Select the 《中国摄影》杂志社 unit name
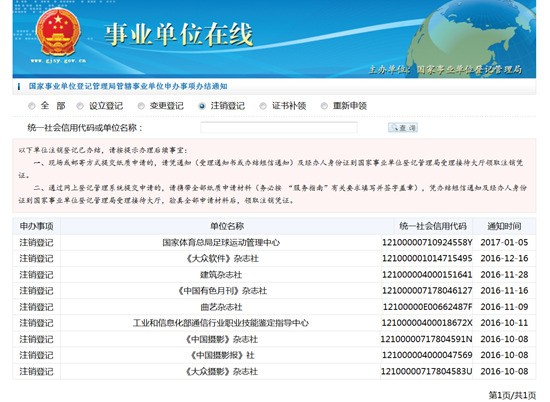The width and height of the screenshot is (550, 402). pos(221,339)
